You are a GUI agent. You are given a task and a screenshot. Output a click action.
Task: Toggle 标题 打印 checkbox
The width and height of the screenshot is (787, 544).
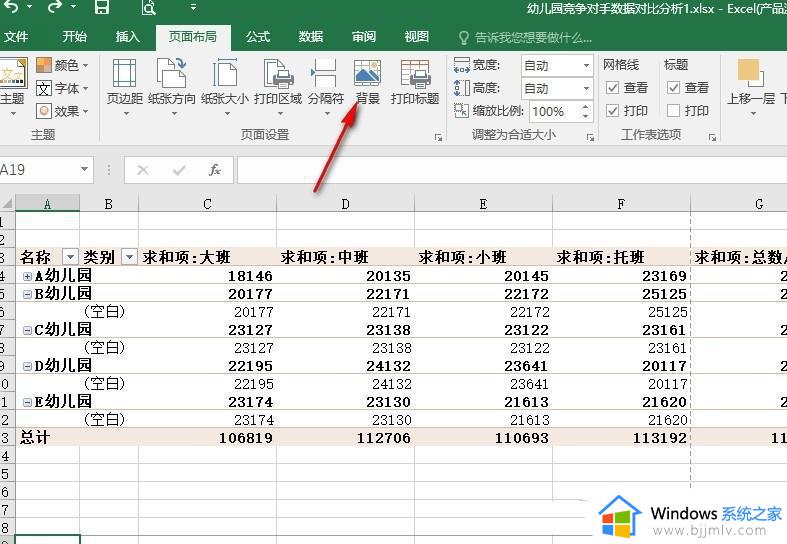tap(674, 110)
